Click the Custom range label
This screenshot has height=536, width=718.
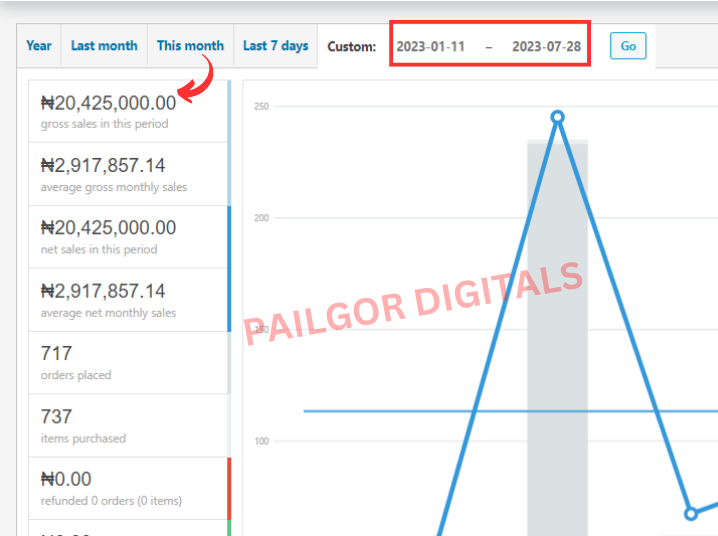pos(352,47)
